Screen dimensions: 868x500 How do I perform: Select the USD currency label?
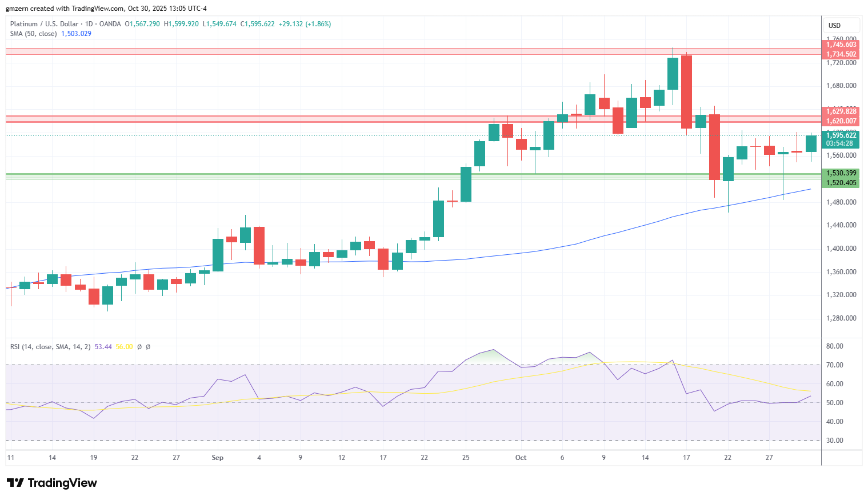pos(835,25)
